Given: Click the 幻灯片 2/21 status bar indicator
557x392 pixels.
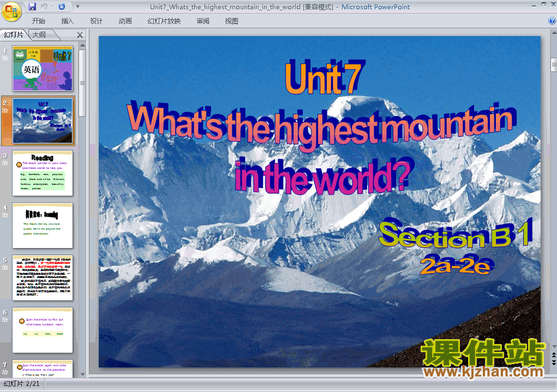Looking at the screenshot, I should pos(22,384).
